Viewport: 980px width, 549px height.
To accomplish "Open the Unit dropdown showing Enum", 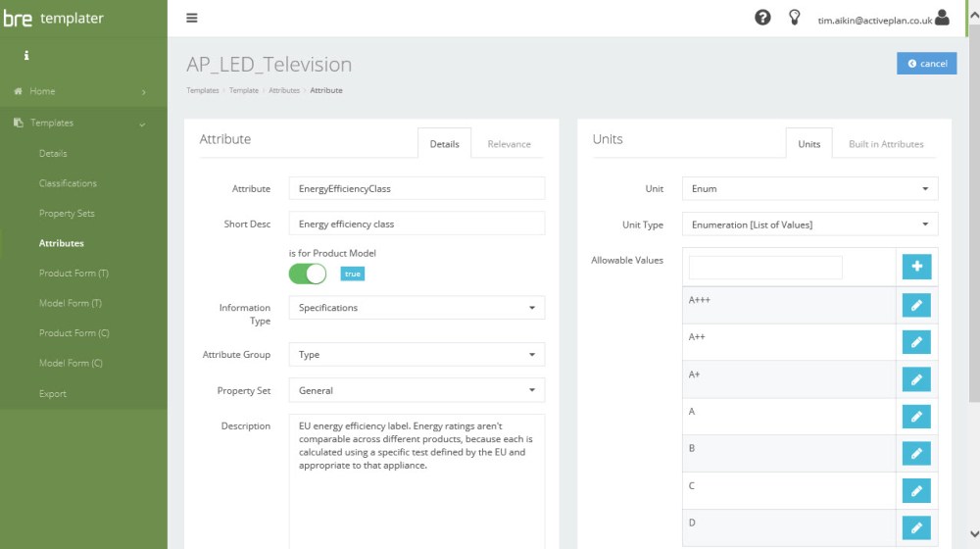I will (x=810, y=189).
